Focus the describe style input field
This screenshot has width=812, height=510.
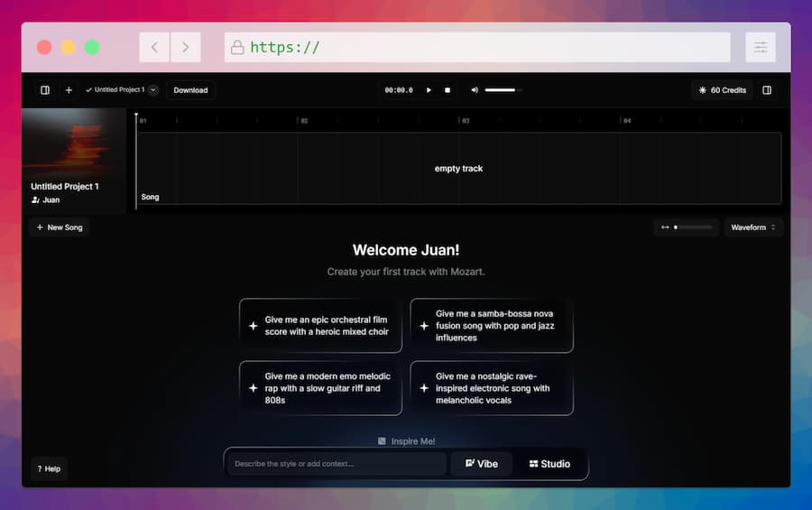[x=337, y=464]
